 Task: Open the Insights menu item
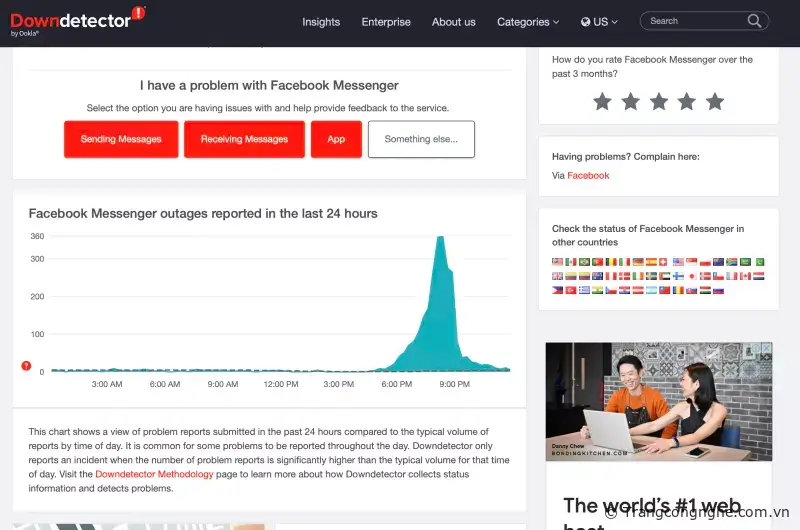tap(321, 22)
